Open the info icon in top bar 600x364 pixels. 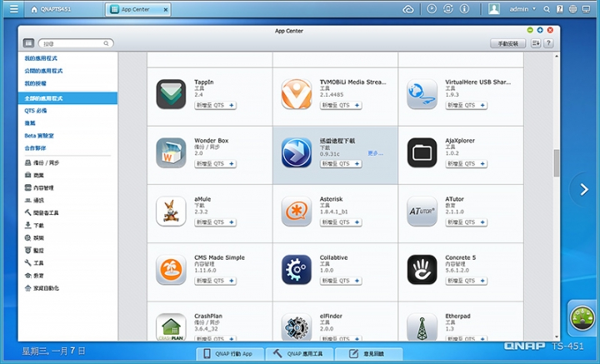click(x=464, y=9)
